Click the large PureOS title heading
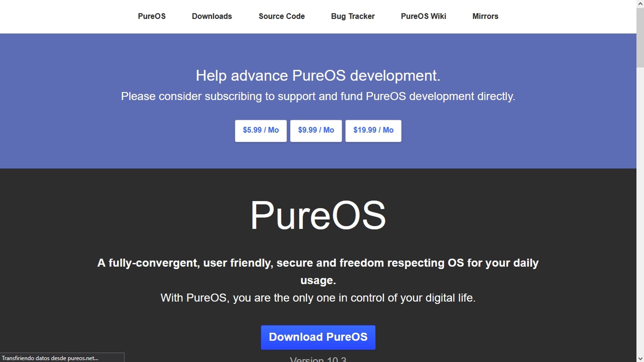This screenshot has width=644, height=362. click(318, 216)
